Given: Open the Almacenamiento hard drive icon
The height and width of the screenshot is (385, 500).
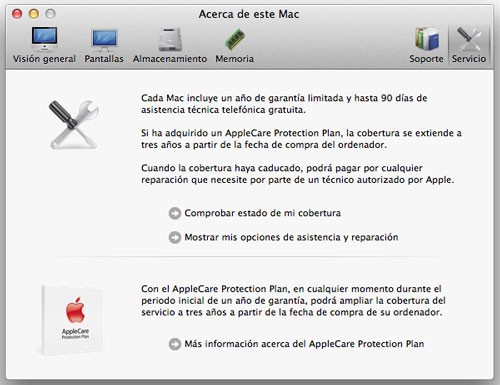Looking at the screenshot, I should (170, 39).
